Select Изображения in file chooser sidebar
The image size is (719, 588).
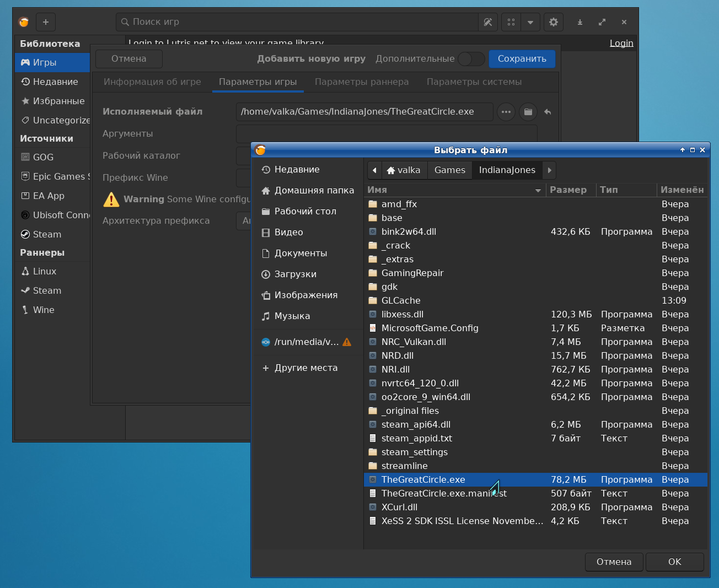308,295
